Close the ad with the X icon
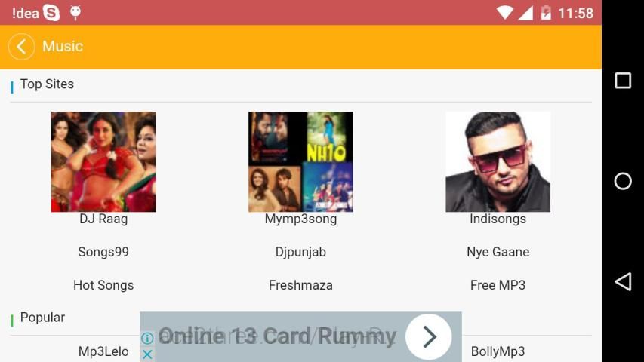 [x=147, y=354]
